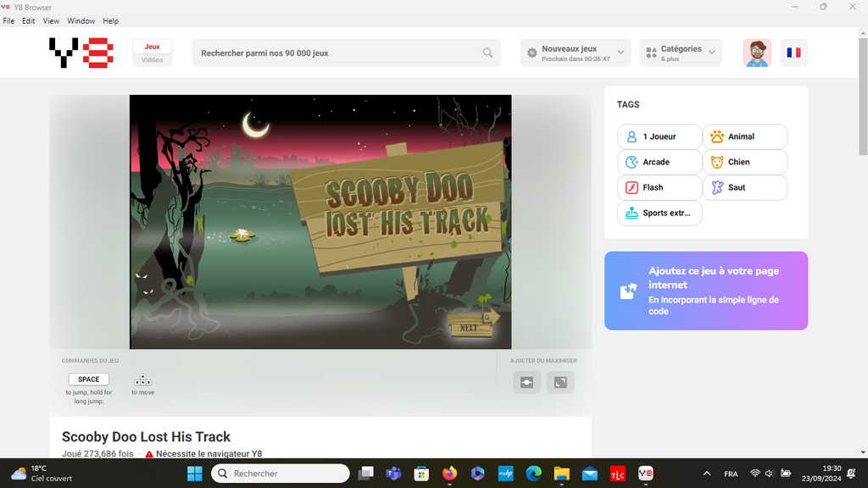Open Firefox from the taskbar
868x488 pixels.
(x=448, y=474)
